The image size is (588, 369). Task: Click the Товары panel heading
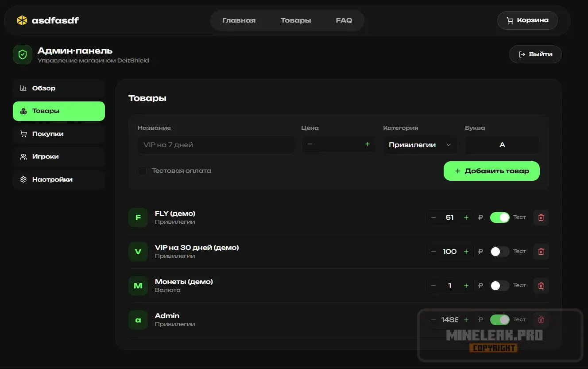coord(147,98)
